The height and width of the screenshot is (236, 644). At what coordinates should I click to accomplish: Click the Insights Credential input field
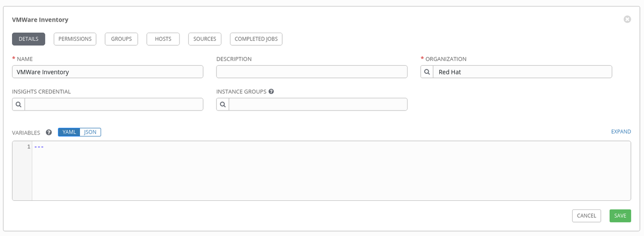[114, 104]
